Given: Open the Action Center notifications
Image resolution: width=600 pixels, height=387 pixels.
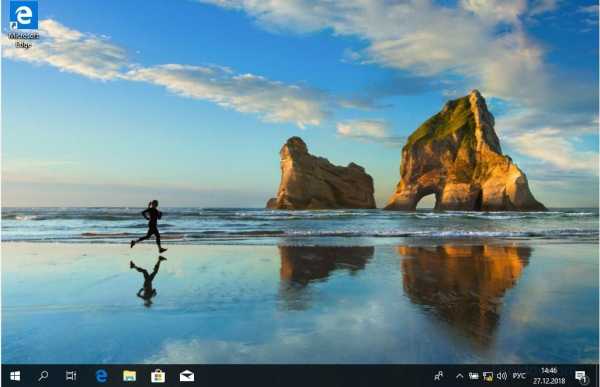Looking at the screenshot, I should tap(581, 377).
